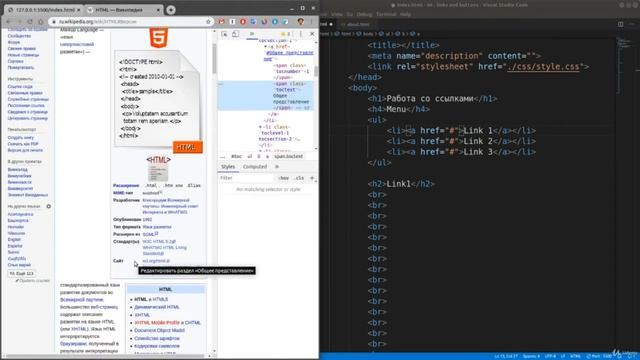Open the English language link in the sidebar
This screenshot has width=640, height=360.
click(x=14, y=240)
